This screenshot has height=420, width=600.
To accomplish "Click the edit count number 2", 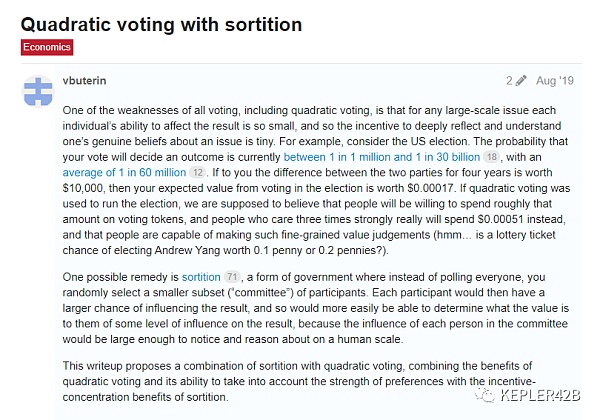I will [x=509, y=80].
